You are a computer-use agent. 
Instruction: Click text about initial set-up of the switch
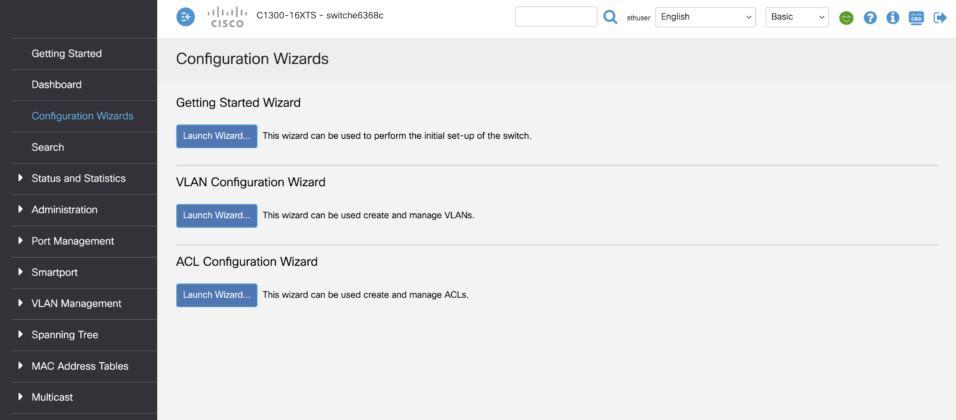pyautogui.click(x=397, y=136)
